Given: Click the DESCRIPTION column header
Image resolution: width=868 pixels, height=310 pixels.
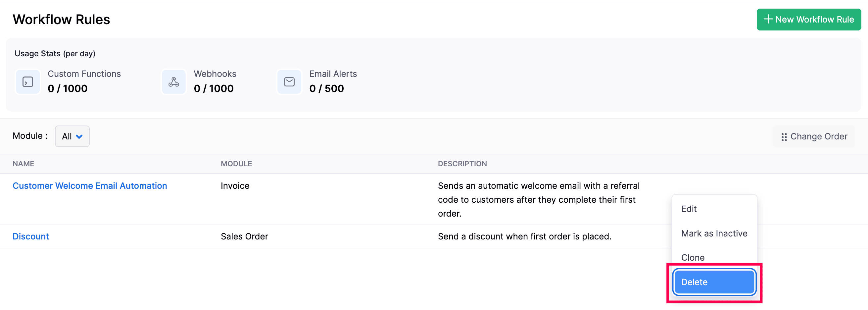Looking at the screenshot, I should [462, 164].
